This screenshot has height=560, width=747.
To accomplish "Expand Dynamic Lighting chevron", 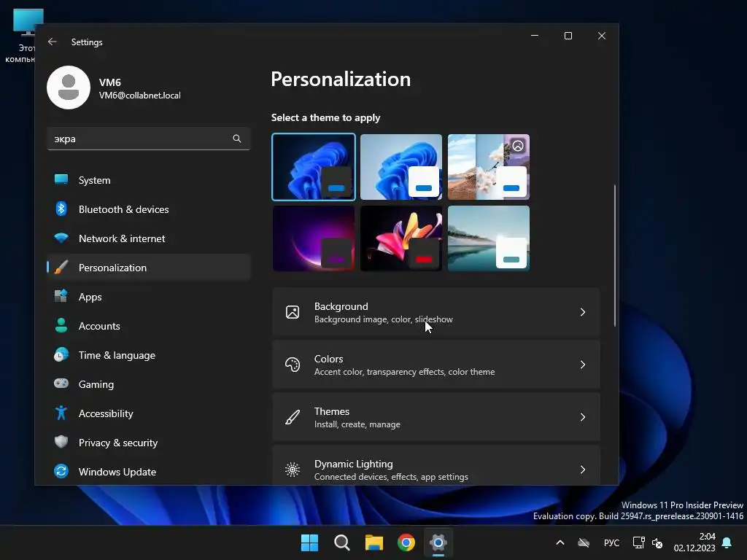I will (x=583, y=470).
